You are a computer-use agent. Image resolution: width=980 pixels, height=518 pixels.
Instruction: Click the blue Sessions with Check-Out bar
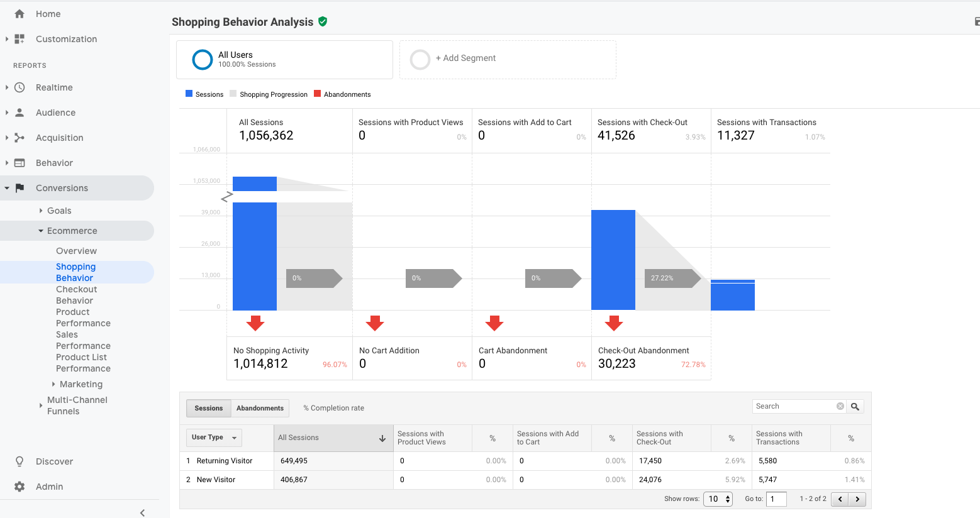613,260
